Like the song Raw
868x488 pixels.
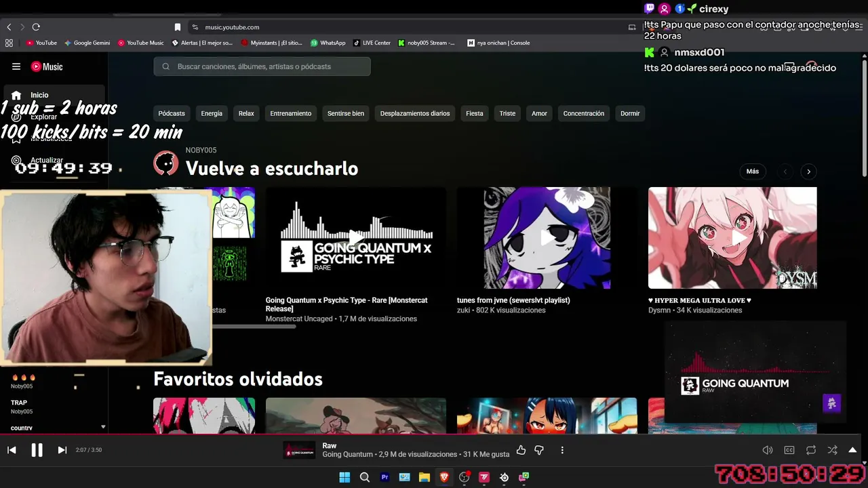521,450
